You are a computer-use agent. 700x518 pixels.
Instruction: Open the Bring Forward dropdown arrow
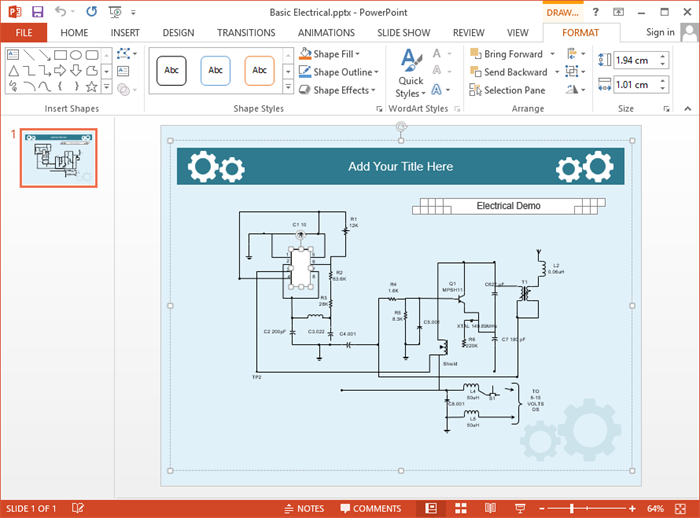click(x=552, y=54)
